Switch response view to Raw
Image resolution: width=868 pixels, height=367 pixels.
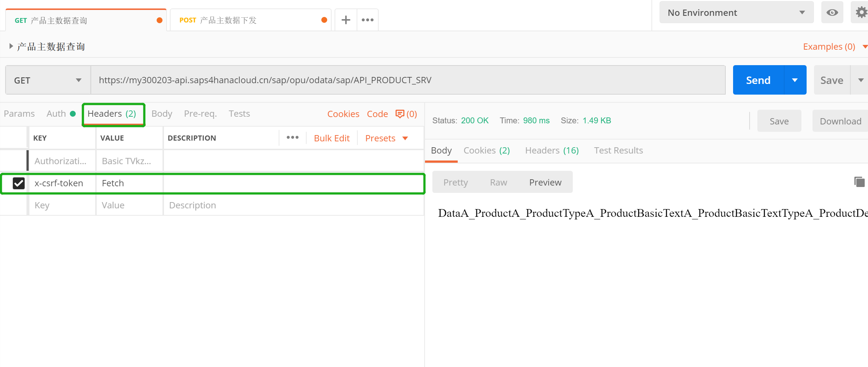click(x=498, y=182)
